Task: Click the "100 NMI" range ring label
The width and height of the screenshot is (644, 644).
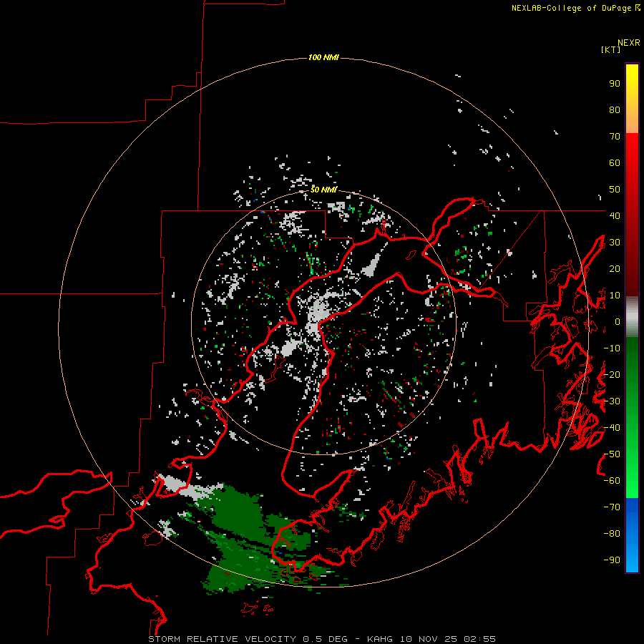Action: 323,57
